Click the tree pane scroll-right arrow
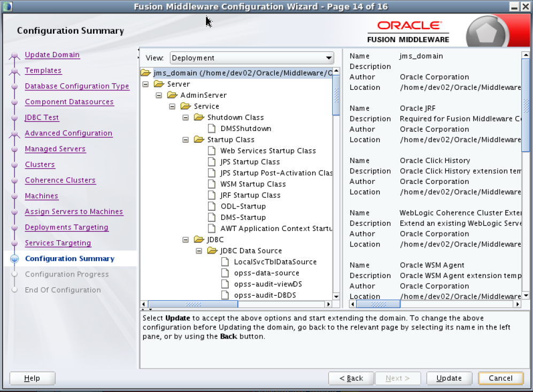The image size is (533, 392). [328, 304]
